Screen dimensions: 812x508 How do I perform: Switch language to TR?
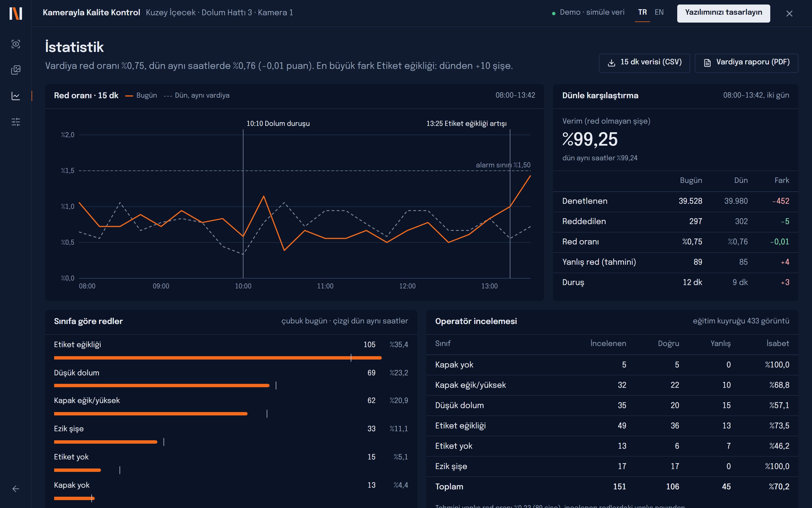[642, 12]
